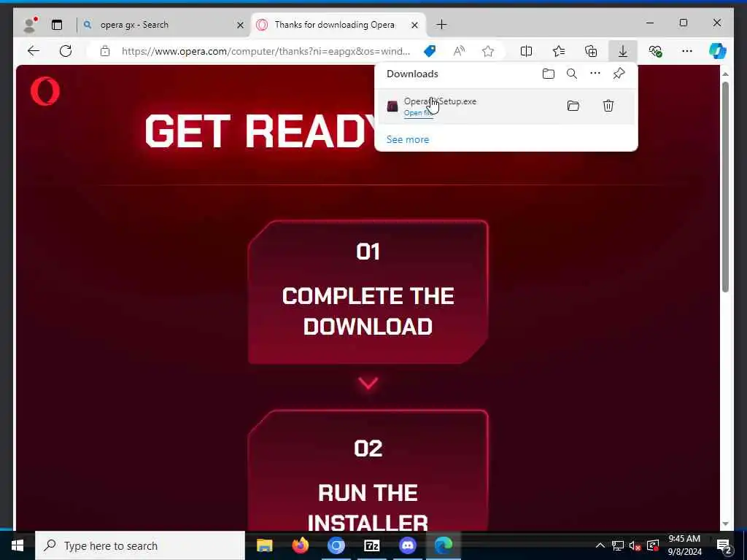Open Browser essentials heart icon
This screenshot has height=560, width=747.
click(x=656, y=51)
